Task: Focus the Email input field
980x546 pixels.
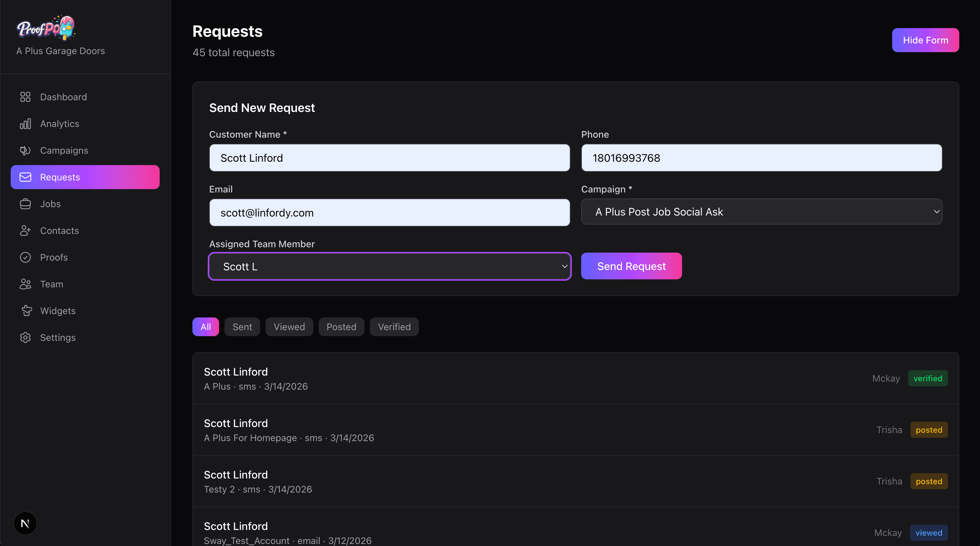Action: pos(389,213)
